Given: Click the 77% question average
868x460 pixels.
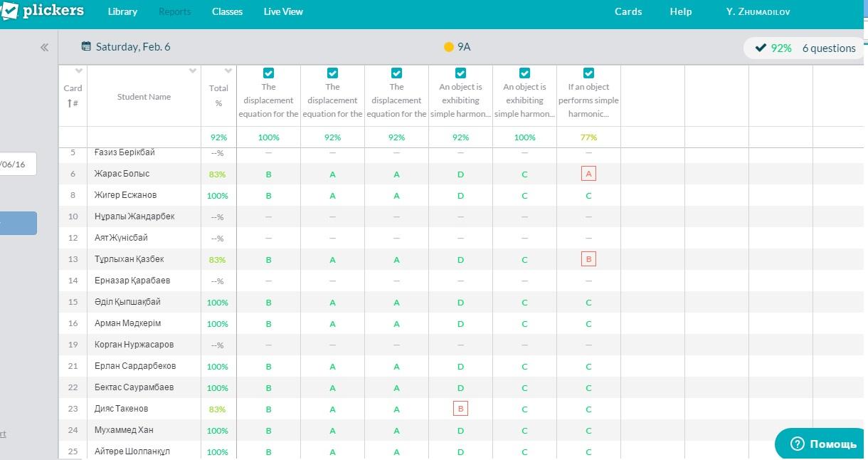Looking at the screenshot, I should point(588,137).
